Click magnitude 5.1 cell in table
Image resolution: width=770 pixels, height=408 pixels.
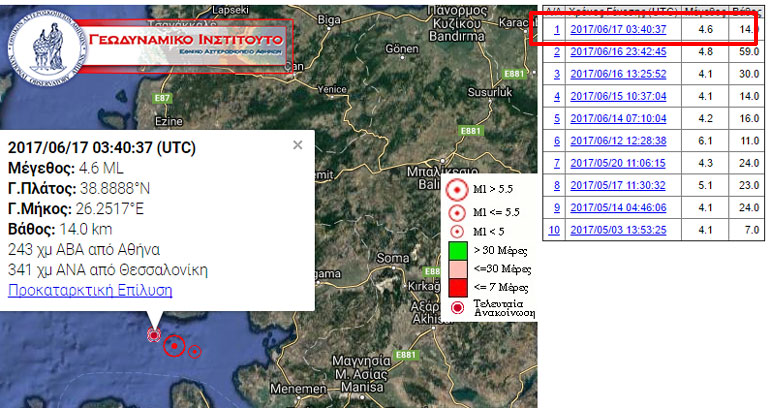click(x=705, y=186)
